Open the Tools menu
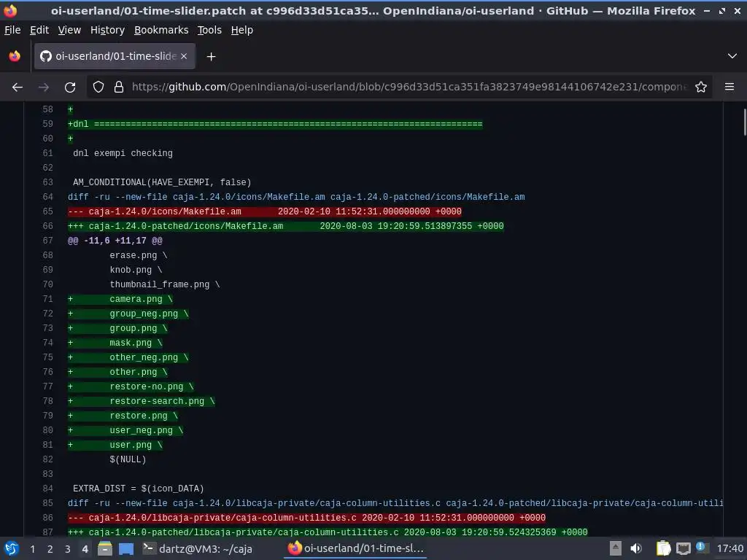Screen dimensions: 747x560 point(209,30)
